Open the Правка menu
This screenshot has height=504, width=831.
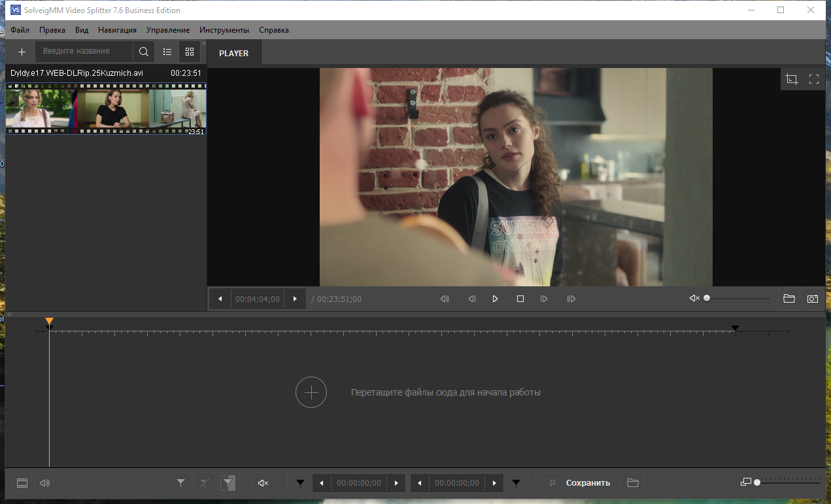tap(52, 30)
